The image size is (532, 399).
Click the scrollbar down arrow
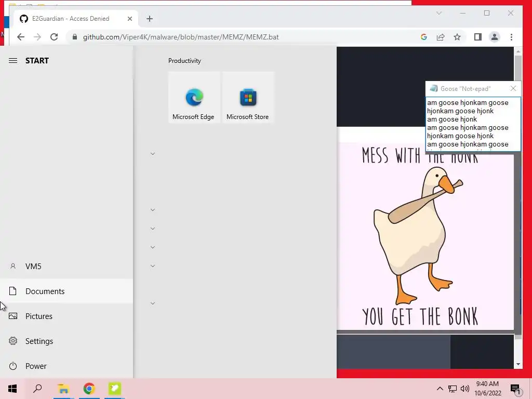(518, 364)
